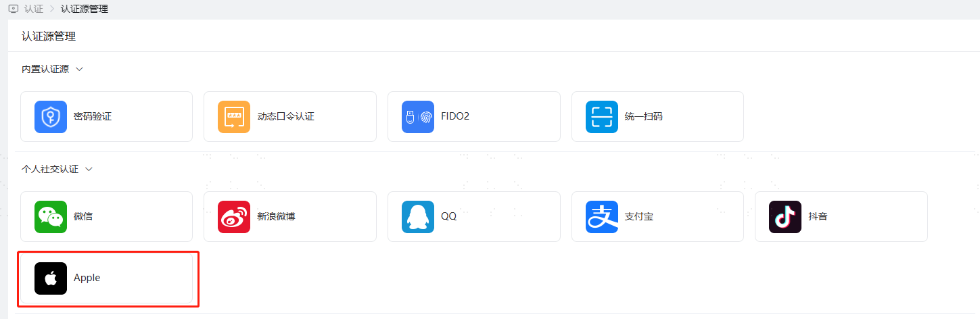Collapse the 内置认证源 section chevron
The image size is (980, 319).
click(x=79, y=69)
